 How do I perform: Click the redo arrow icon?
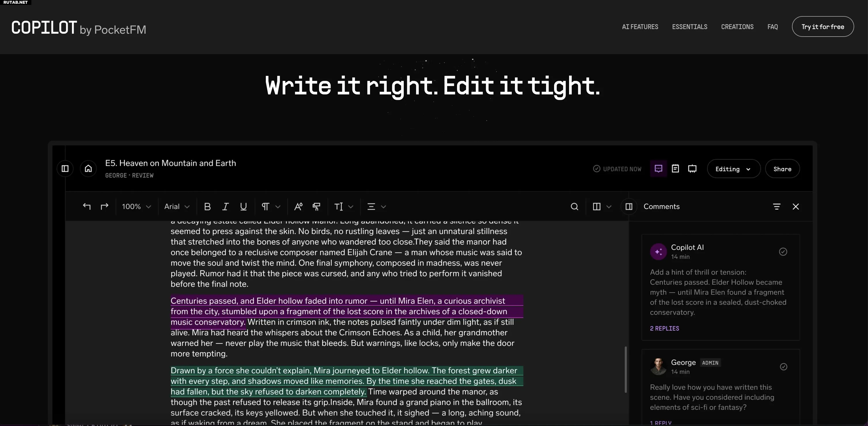pos(105,206)
